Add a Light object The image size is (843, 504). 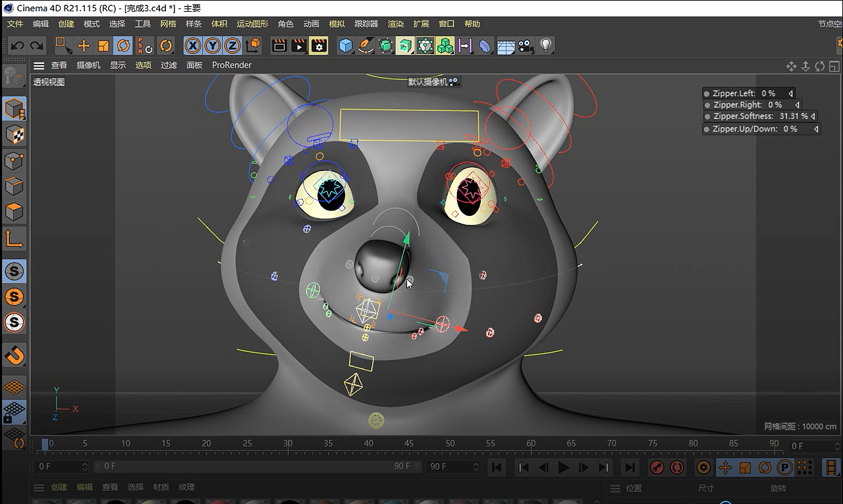pyautogui.click(x=545, y=45)
